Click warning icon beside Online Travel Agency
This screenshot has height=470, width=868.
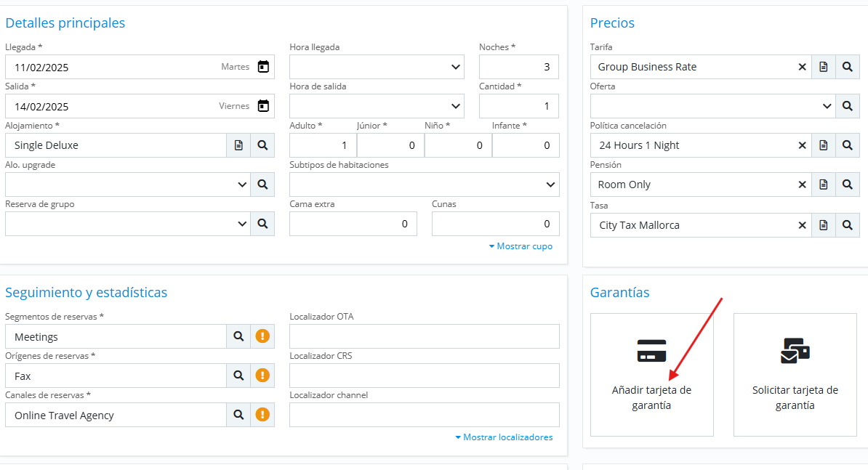pos(262,415)
